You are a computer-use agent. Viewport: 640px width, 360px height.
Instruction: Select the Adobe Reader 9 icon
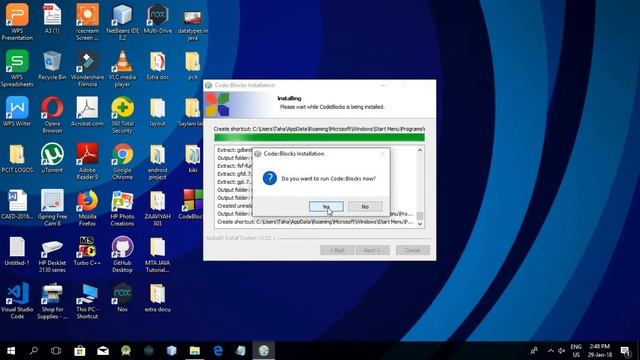[87, 161]
